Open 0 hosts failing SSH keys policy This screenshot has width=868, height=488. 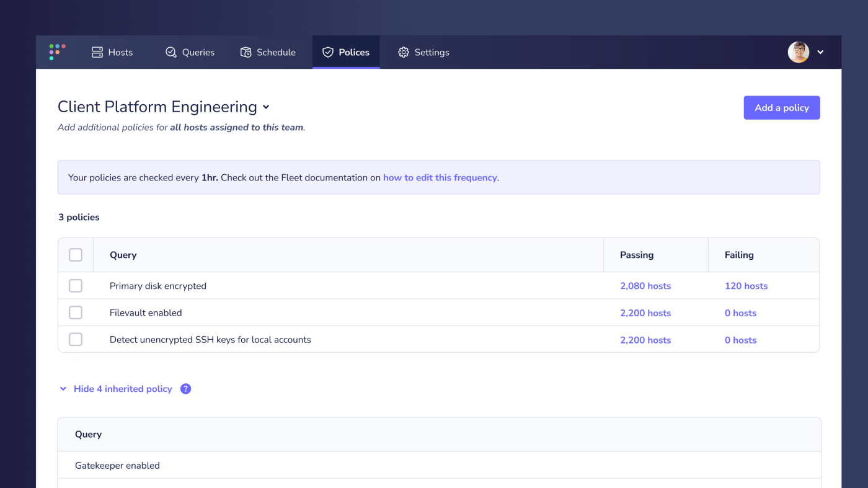(x=741, y=340)
